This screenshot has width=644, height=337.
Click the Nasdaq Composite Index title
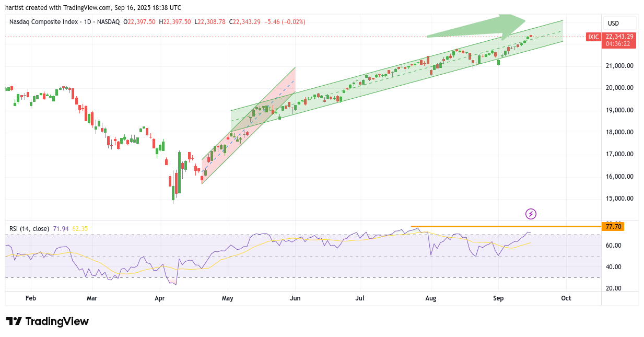click(44, 22)
